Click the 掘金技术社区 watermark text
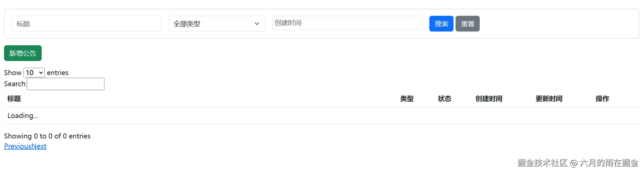The height and width of the screenshot is (173, 644). tap(543, 163)
